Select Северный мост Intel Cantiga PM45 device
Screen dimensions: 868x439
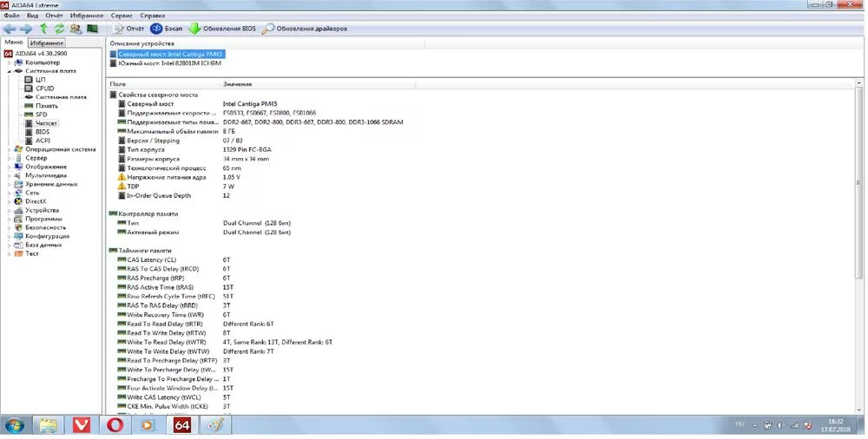tap(168, 55)
